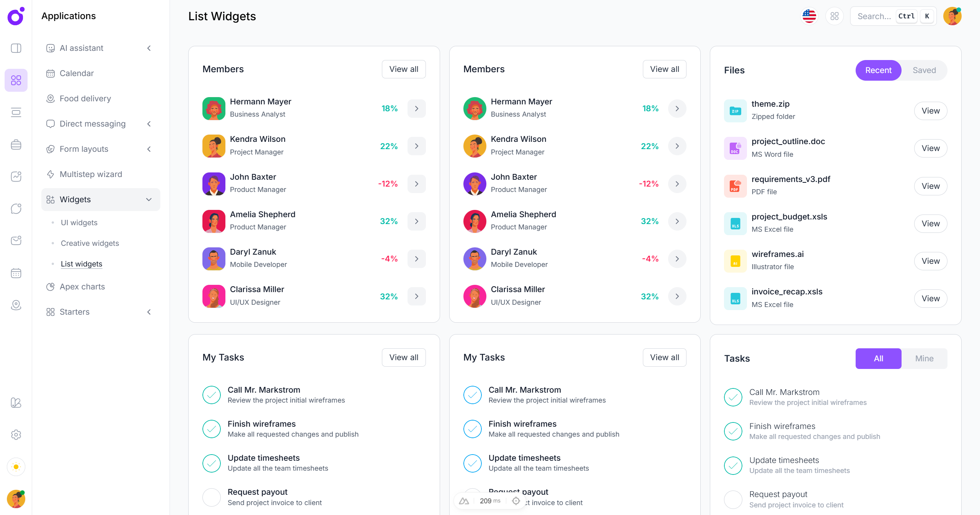Open the apps grid icon near the search bar
980x515 pixels.
[835, 16]
